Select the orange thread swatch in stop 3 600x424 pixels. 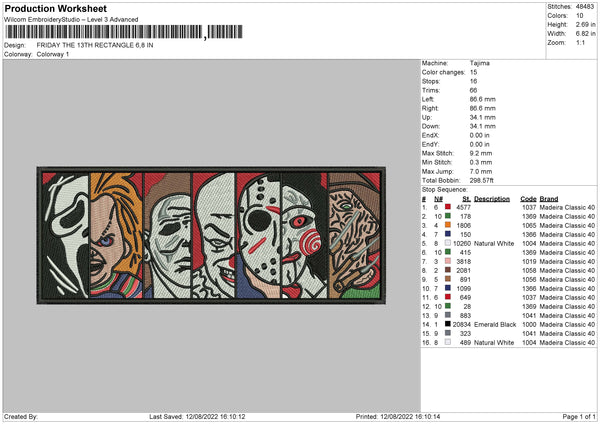coord(447,225)
